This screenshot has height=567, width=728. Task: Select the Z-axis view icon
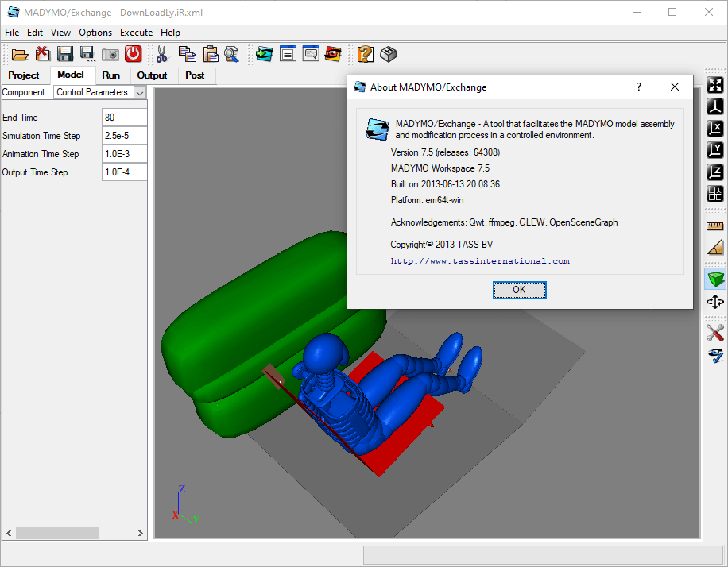pyautogui.click(x=714, y=171)
